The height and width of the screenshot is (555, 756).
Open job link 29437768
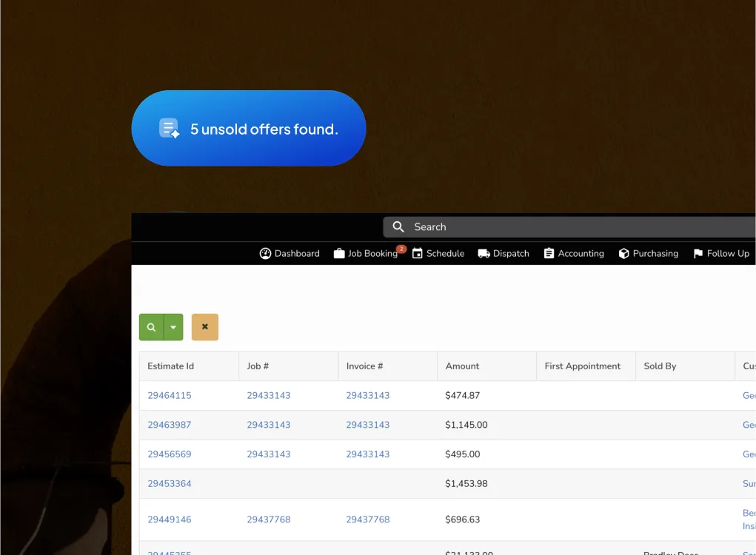[269, 519]
